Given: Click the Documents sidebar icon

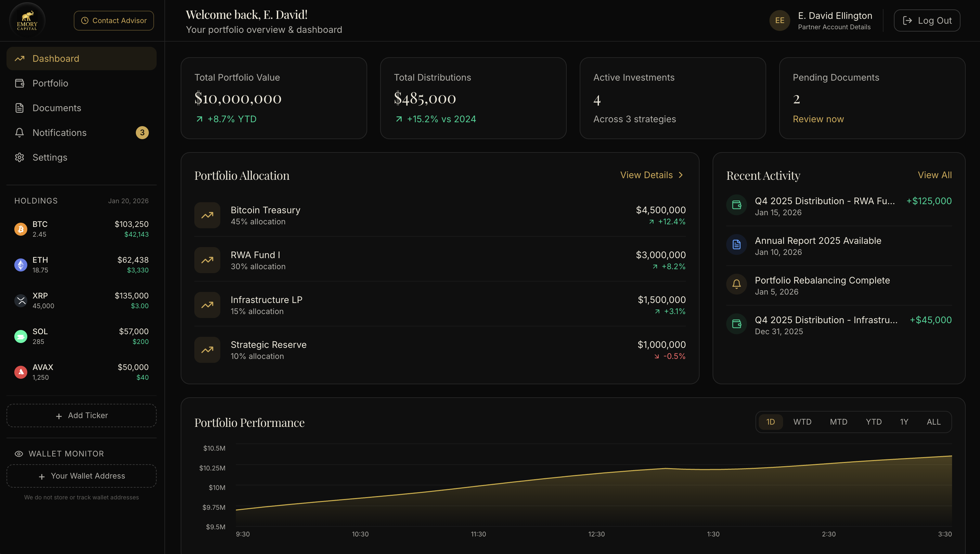Looking at the screenshot, I should [19, 108].
